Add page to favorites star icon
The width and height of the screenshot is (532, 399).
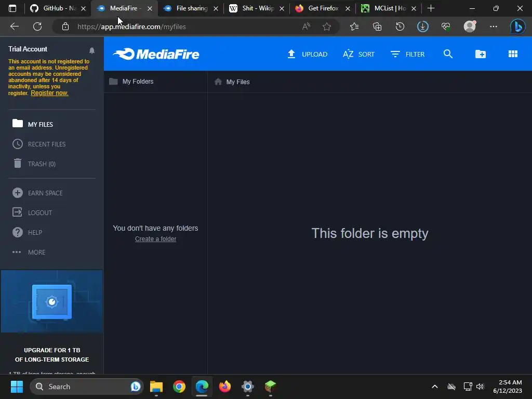pyautogui.click(x=327, y=26)
